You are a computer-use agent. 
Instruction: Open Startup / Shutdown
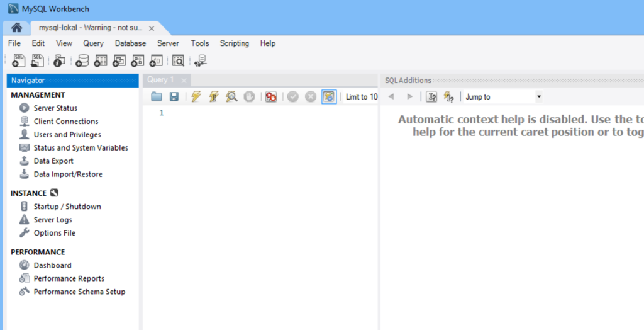click(67, 207)
